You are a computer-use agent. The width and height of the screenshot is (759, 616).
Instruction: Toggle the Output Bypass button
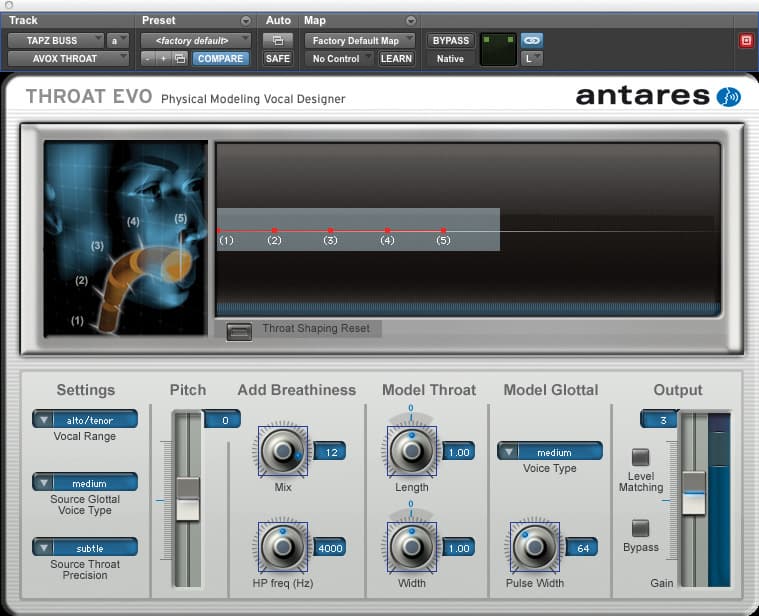tap(640, 528)
